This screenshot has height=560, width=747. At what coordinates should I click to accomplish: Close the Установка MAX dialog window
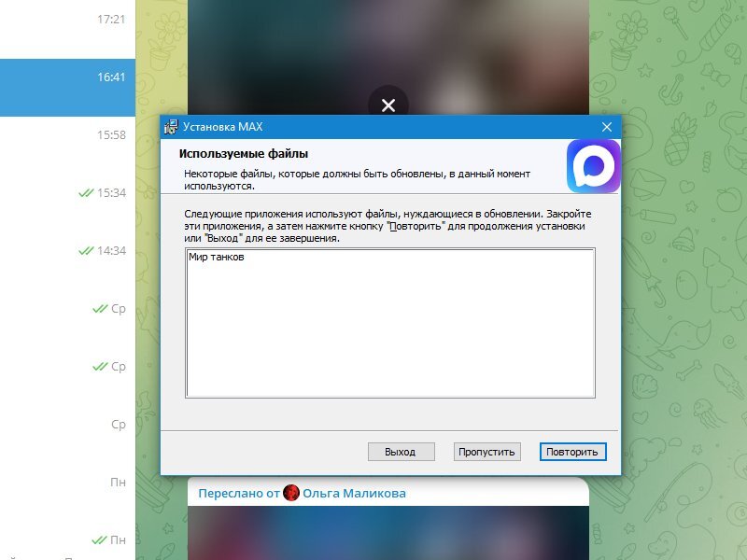click(606, 127)
